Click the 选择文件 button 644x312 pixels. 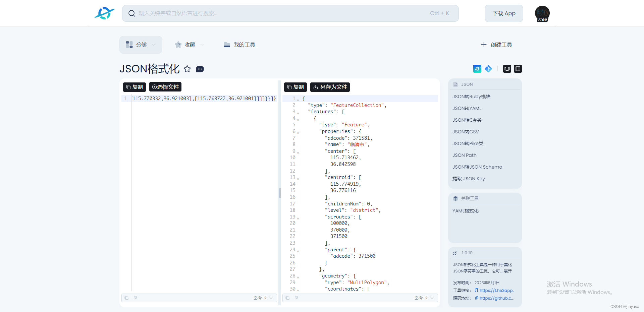[165, 87]
